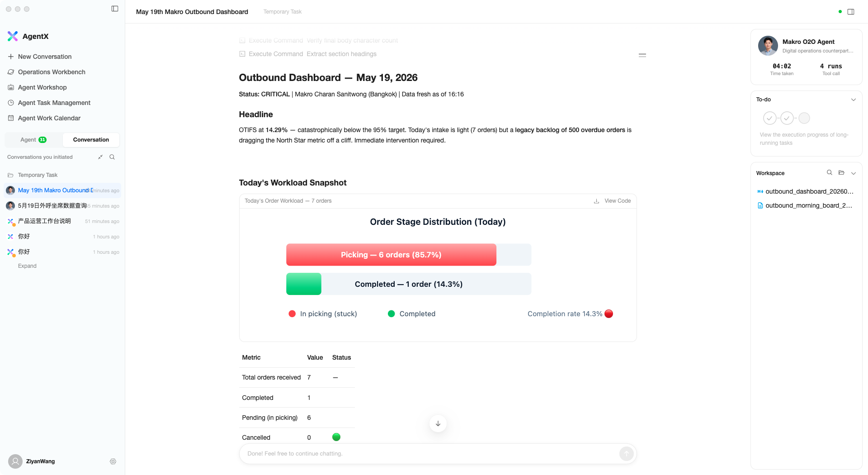Click the Pending (in picking) cell
This screenshot has width=868, height=475.
tap(270, 418)
